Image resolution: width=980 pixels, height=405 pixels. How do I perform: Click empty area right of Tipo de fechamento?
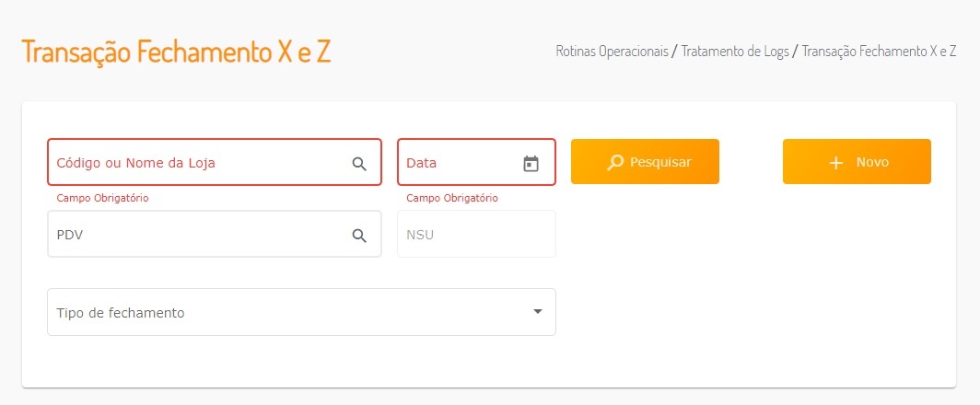click(755, 312)
